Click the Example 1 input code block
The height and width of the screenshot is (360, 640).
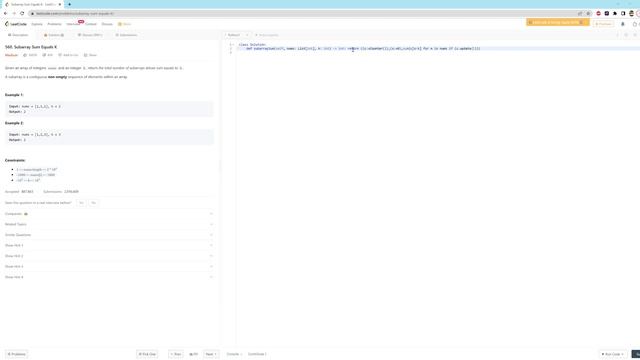tap(109, 109)
